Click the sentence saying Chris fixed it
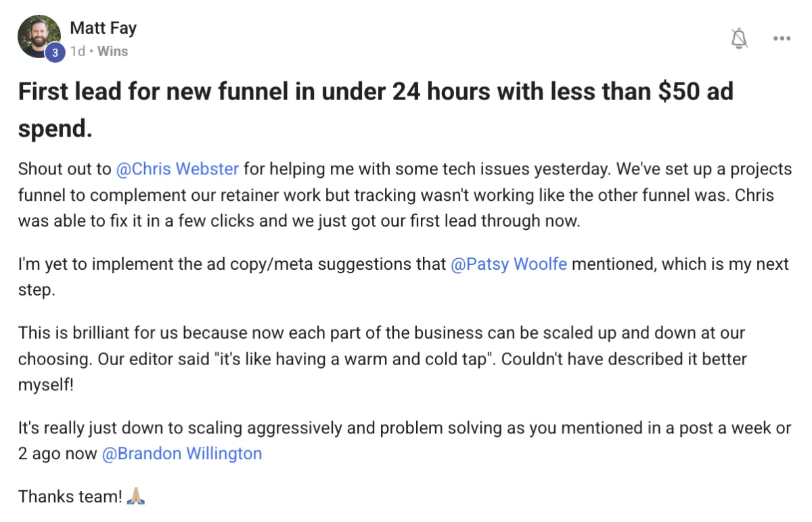The image size is (812, 522). coord(203,221)
